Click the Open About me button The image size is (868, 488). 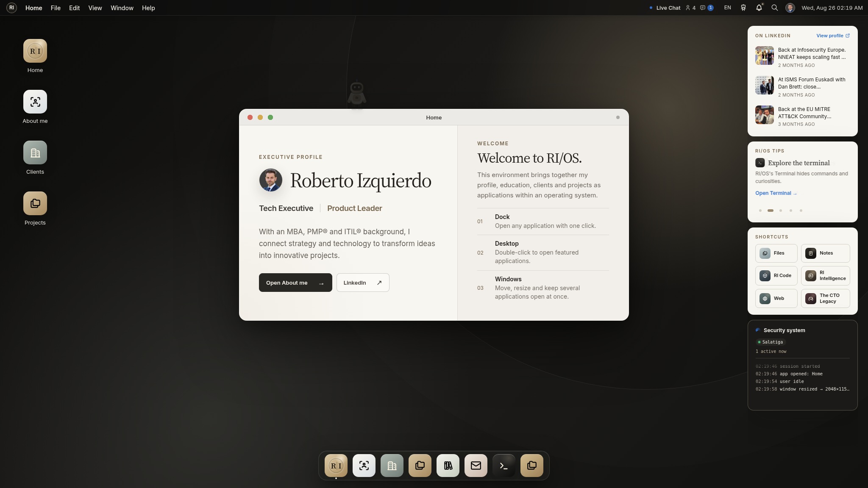295,283
